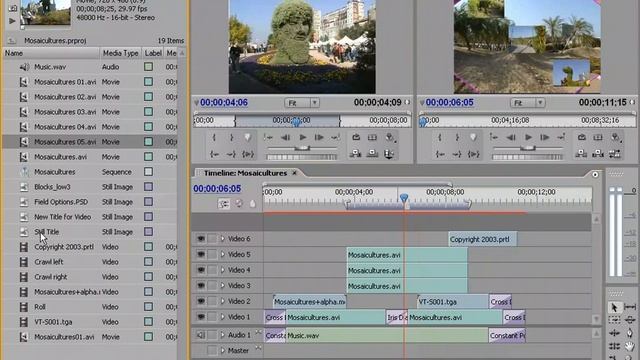Toggle Take Audio and Video in Source monitor
Image resolution: width=640 pixels, height=360 pixels.
click(x=389, y=154)
